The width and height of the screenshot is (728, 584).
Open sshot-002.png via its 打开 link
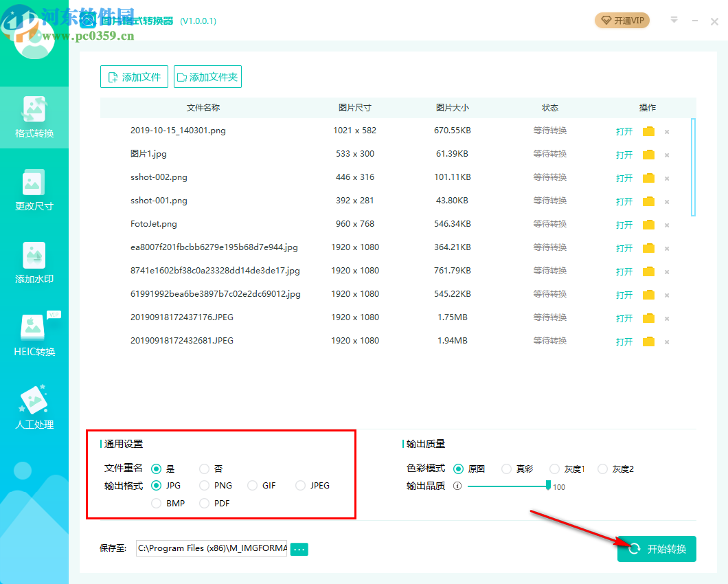pos(624,178)
